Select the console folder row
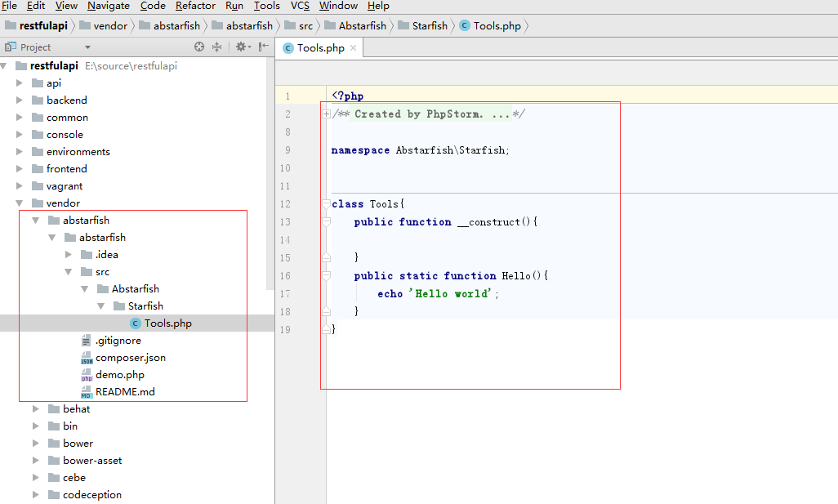 coord(65,135)
